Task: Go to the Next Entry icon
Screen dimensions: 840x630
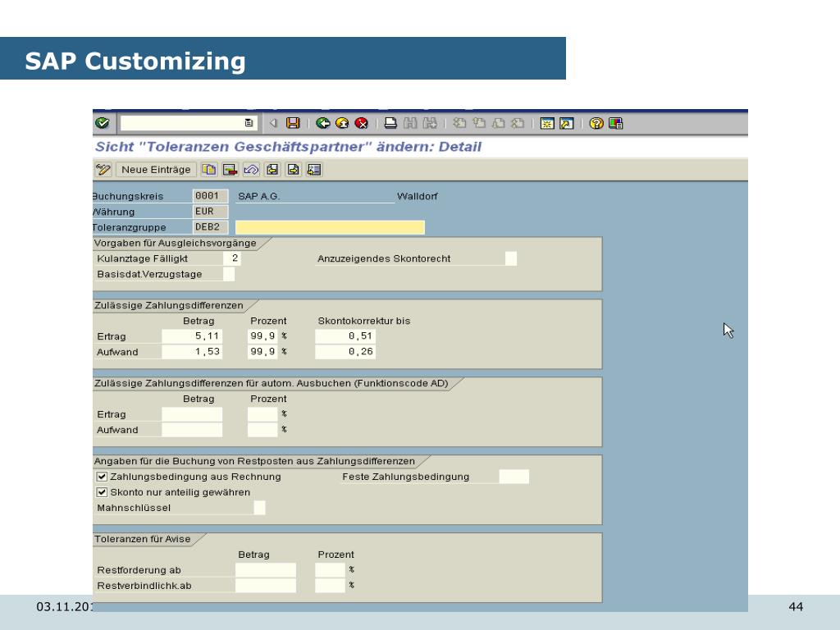Action: tap(293, 170)
